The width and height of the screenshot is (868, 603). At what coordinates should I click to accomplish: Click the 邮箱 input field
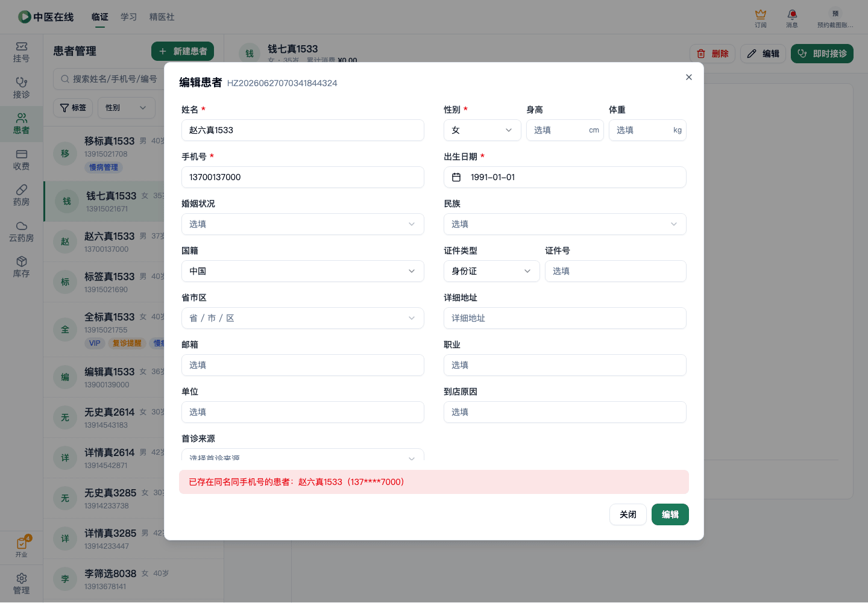point(303,365)
